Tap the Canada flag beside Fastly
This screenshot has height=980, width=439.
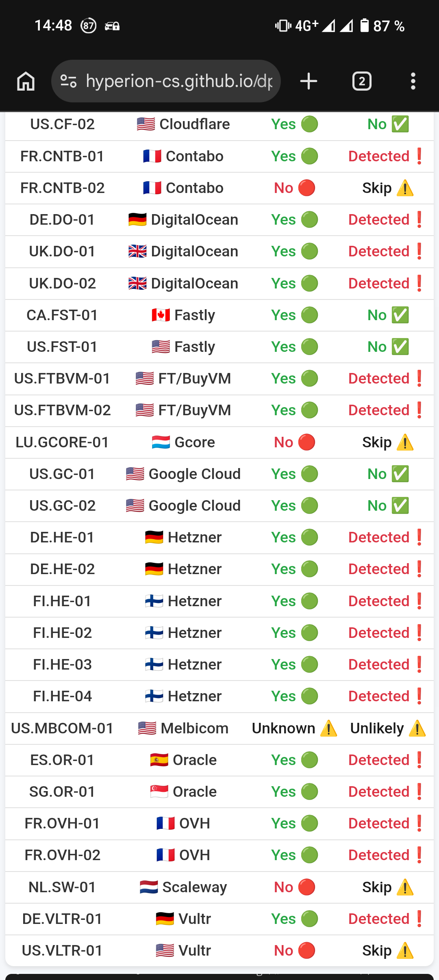pos(161,315)
